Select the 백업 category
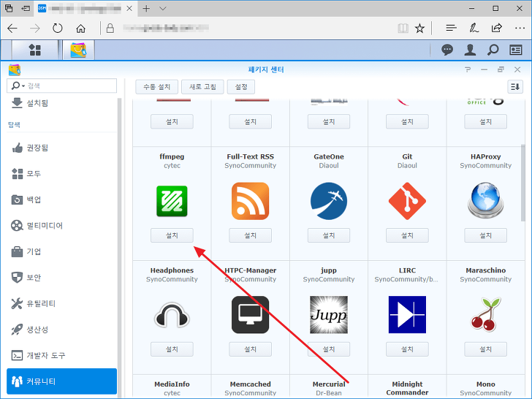This screenshot has width=532, height=399. pyautogui.click(x=61, y=199)
